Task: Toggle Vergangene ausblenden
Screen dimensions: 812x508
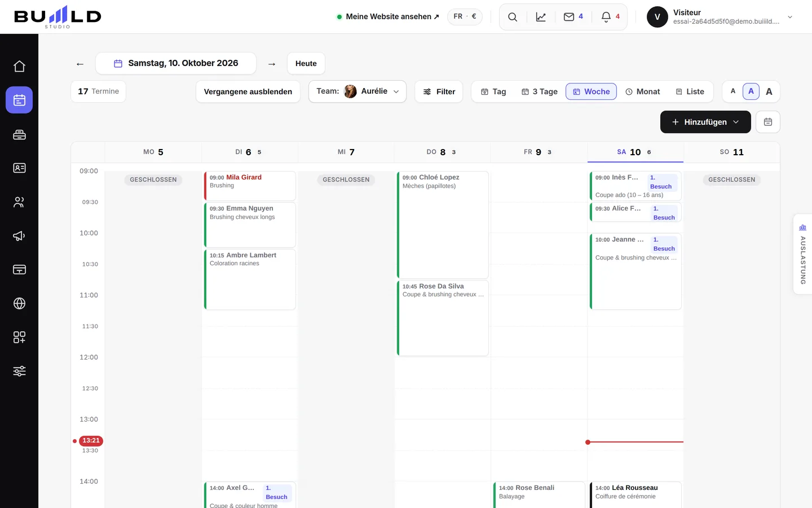Action: (248, 91)
